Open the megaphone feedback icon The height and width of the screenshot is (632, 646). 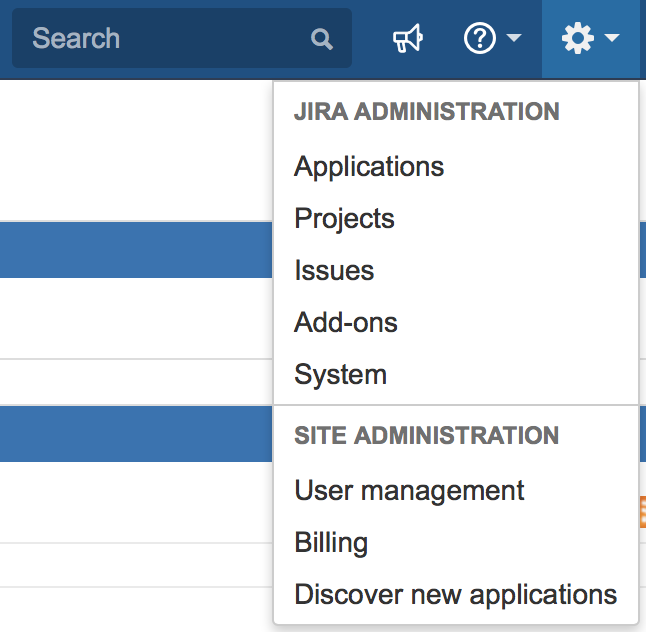(x=408, y=39)
